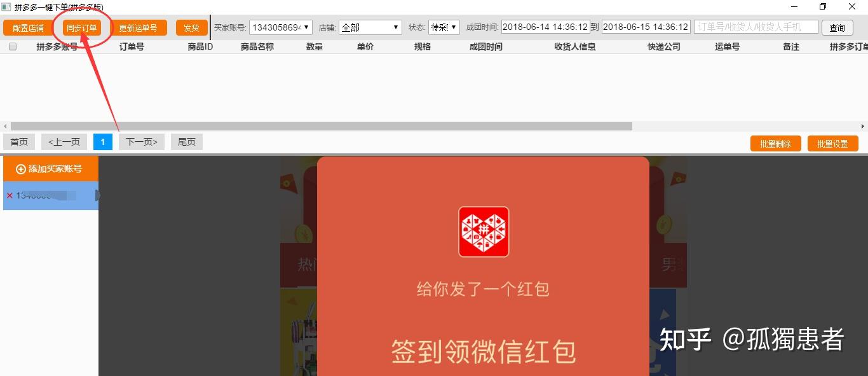This screenshot has height=376, width=868.
Task: Click the end date-time field
Action: [x=646, y=27]
